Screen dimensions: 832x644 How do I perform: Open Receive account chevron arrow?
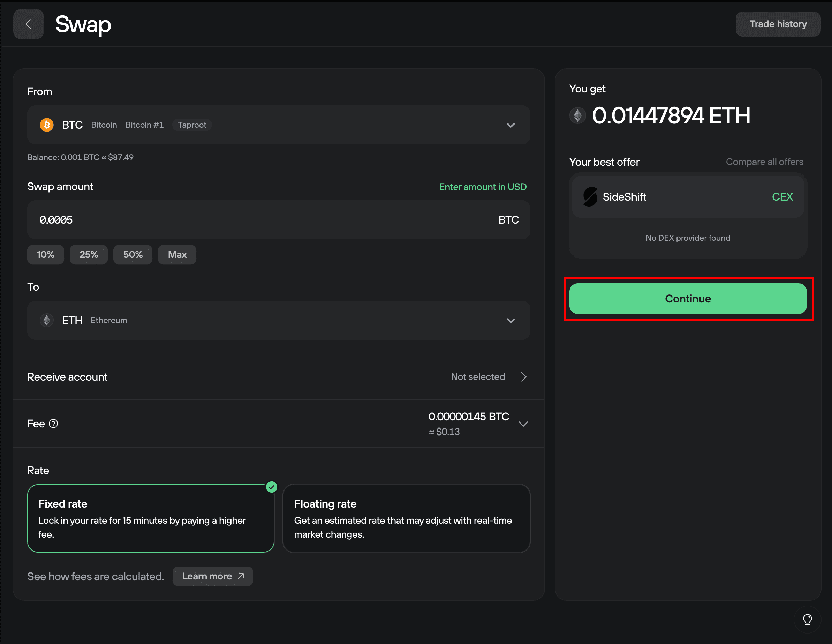(x=524, y=377)
